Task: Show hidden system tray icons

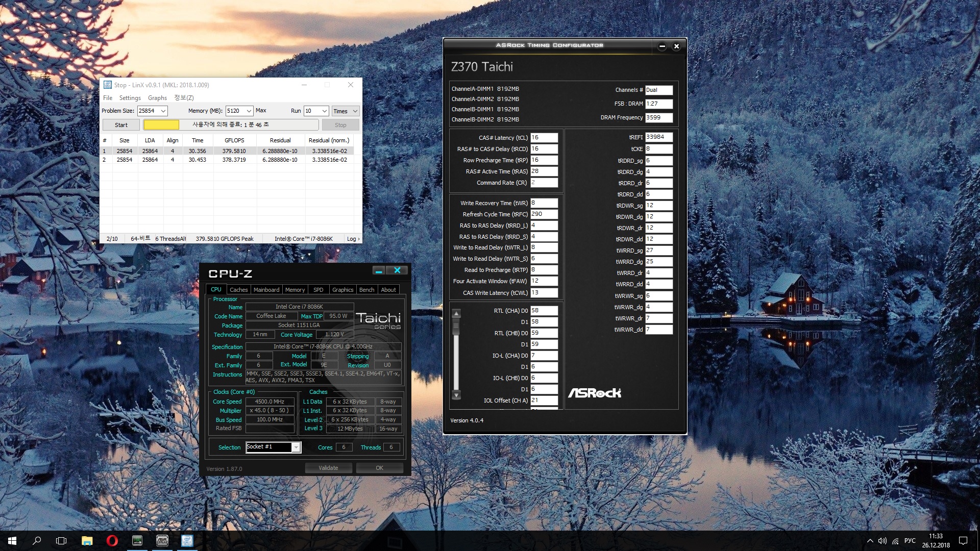Action: (x=870, y=541)
